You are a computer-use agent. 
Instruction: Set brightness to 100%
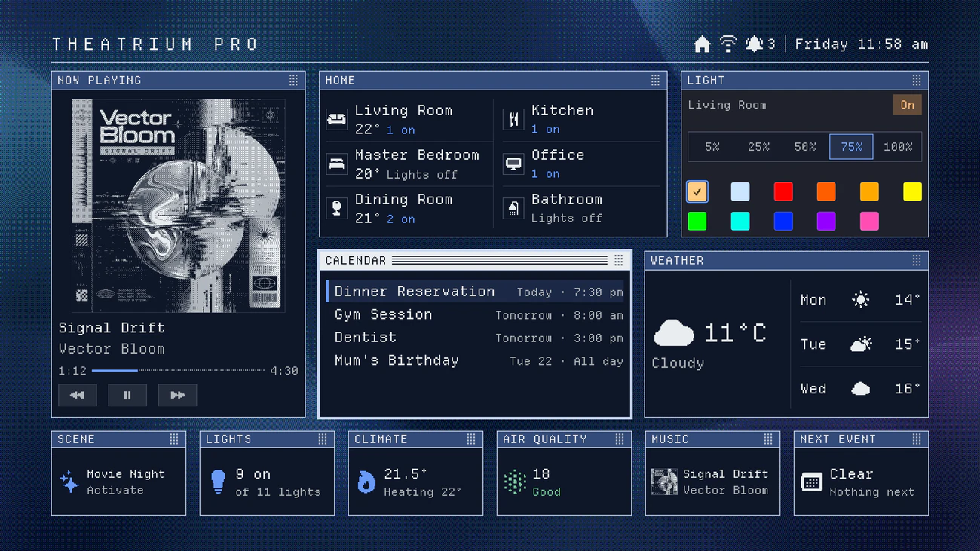[898, 147]
